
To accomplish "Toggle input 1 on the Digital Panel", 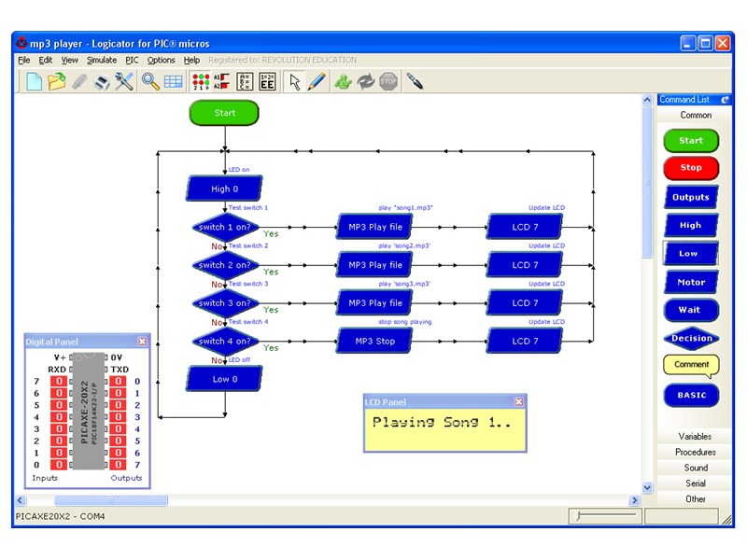I will [59, 453].
